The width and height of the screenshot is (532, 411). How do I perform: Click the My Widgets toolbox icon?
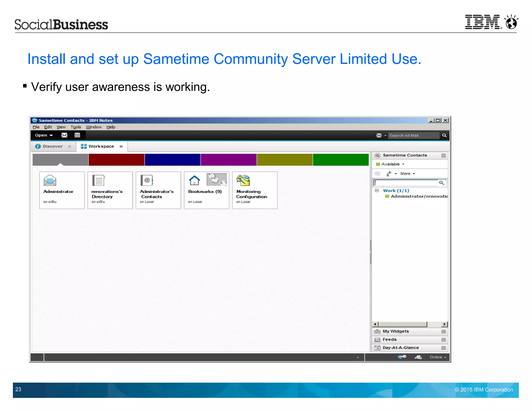point(377,332)
